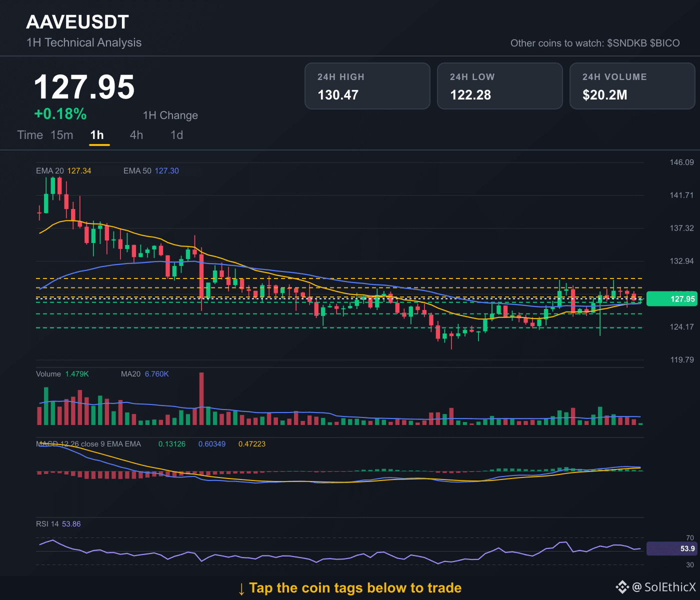The image size is (700, 600).
Task: Select the 24H LOW stat card
Action: click(500, 86)
